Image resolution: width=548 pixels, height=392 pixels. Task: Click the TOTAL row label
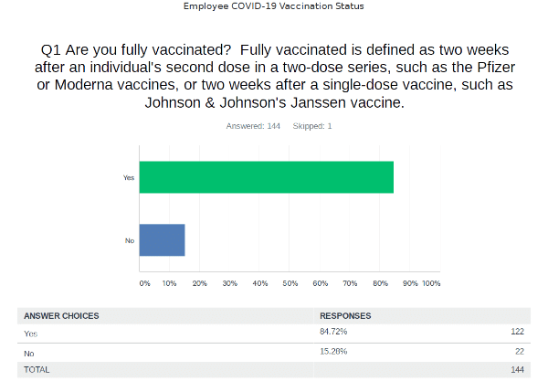pyautogui.click(x=37, y=370)
